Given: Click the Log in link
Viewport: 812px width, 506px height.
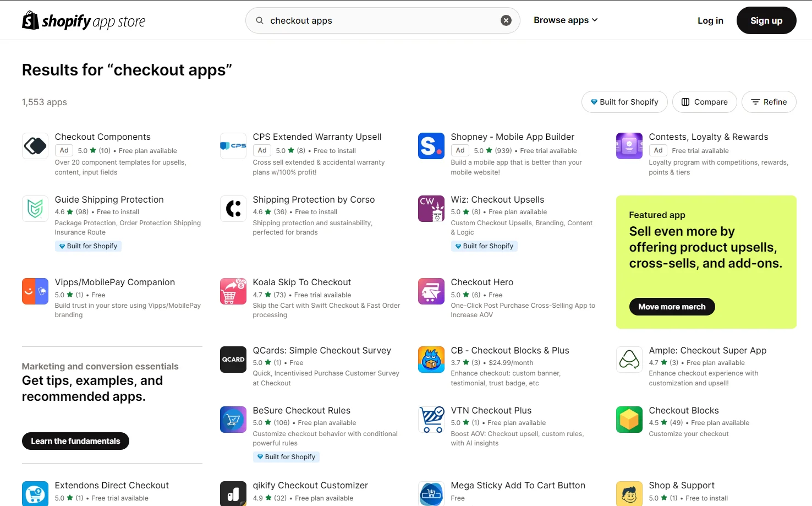Looking at the screenshot, I should [710, 20].
